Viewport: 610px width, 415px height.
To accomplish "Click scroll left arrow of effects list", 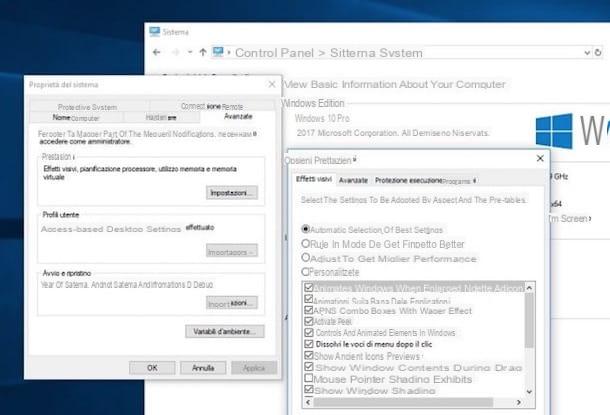I will [x=308, y=402].
